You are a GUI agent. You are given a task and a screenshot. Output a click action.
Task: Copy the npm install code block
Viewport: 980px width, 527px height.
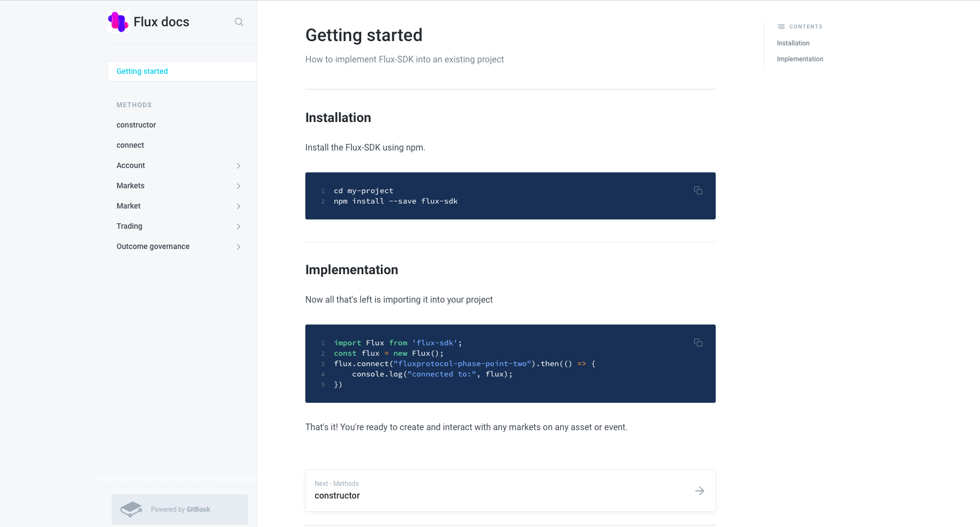click(698, 190)
